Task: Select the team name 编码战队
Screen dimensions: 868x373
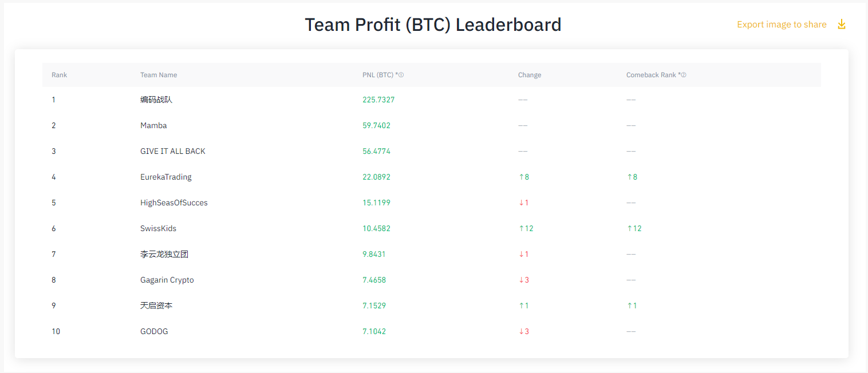Action: click(155, 100)
